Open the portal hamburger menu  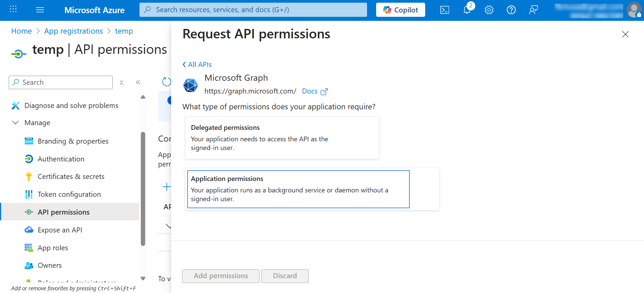(40, 10)
